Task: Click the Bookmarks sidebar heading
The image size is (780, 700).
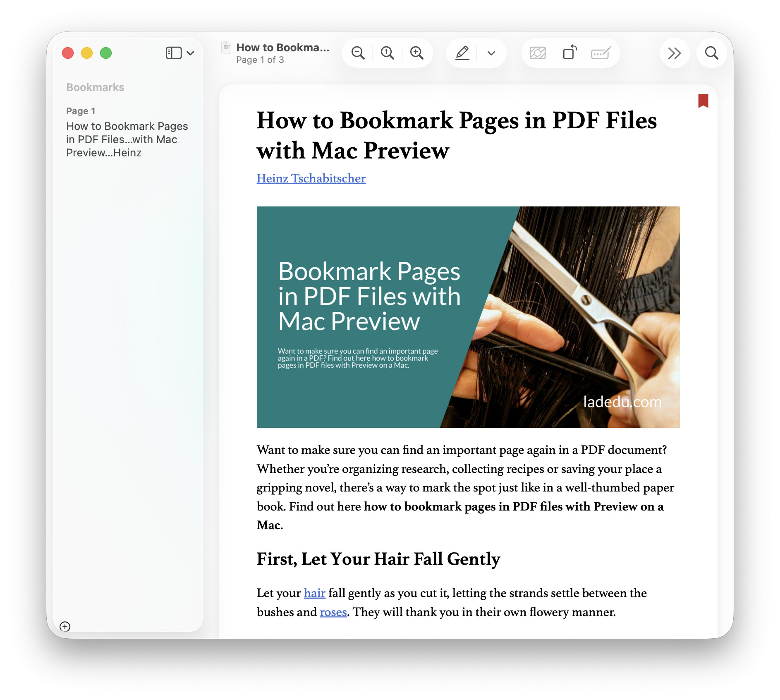Action: tap(95, 87)
